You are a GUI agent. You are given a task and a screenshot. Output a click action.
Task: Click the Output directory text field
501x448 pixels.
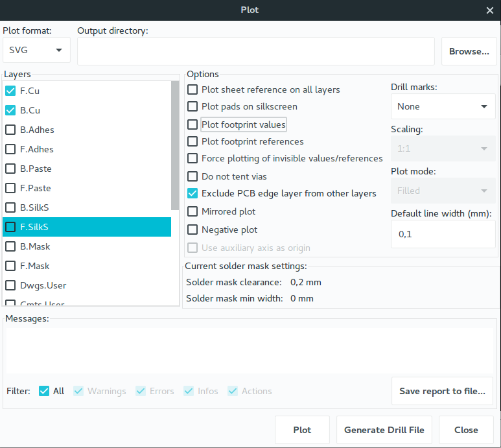tap(255, 51)
